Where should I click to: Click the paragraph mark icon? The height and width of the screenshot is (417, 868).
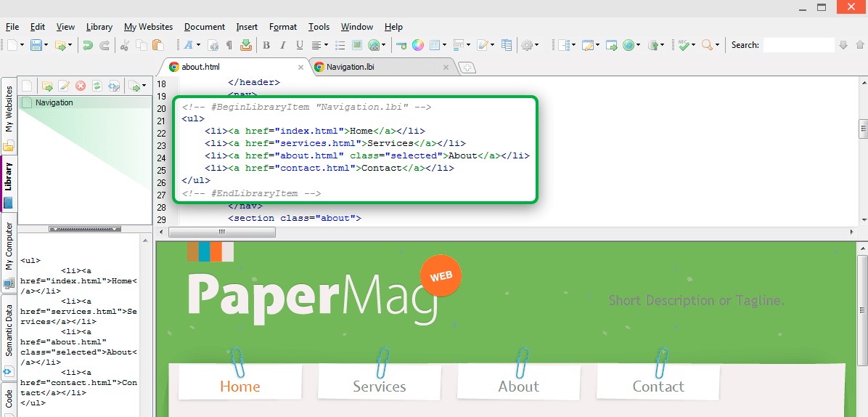(229, 46)
